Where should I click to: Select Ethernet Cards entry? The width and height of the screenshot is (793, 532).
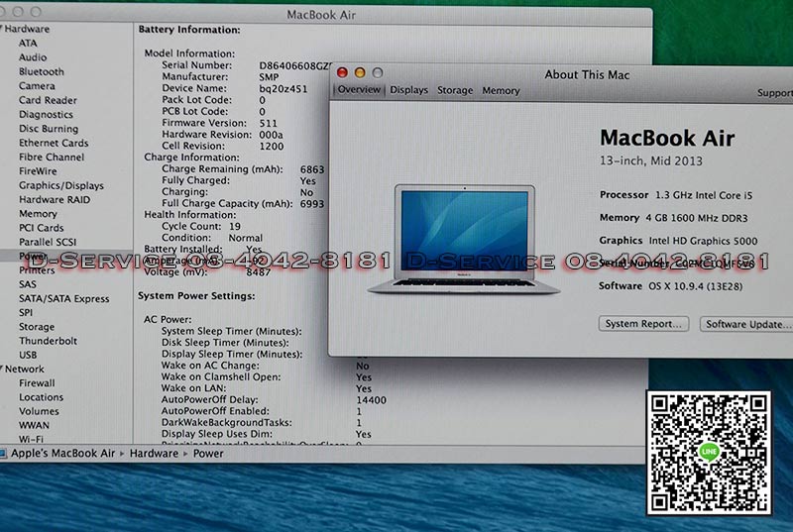point(54,143)
